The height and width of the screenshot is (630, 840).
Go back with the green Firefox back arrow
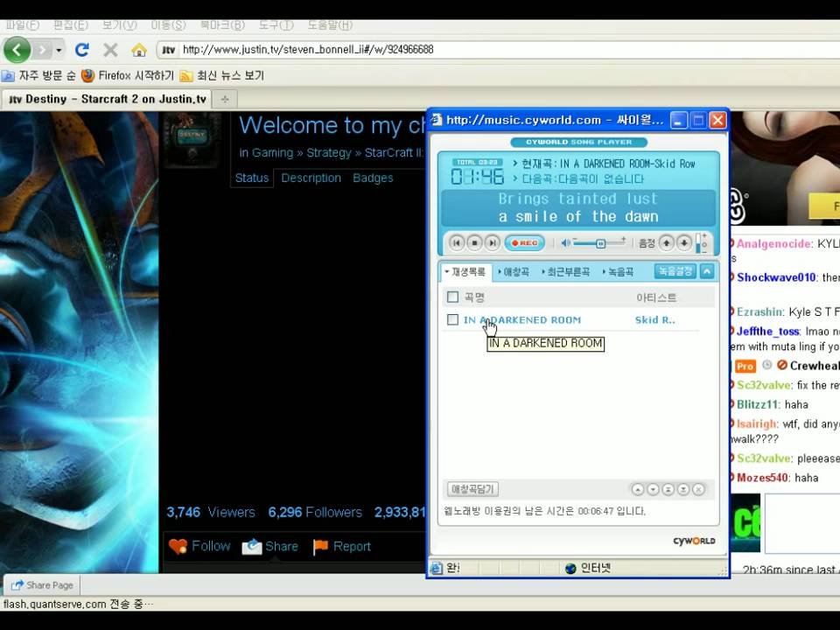[x=17, y=51]
